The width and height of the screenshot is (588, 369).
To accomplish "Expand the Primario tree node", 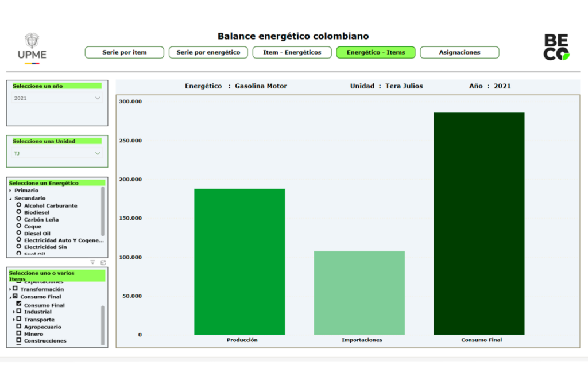I will click(10, 191).
